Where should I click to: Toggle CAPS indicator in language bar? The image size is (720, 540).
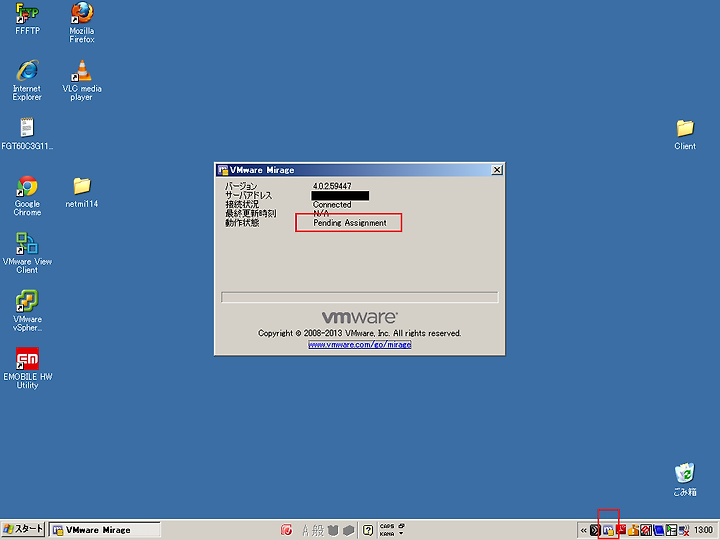[x=387, y=526]
